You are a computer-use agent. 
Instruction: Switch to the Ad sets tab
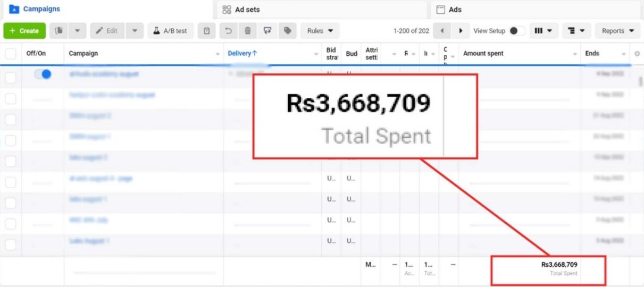pyautogui.click(x=247, y=10)
